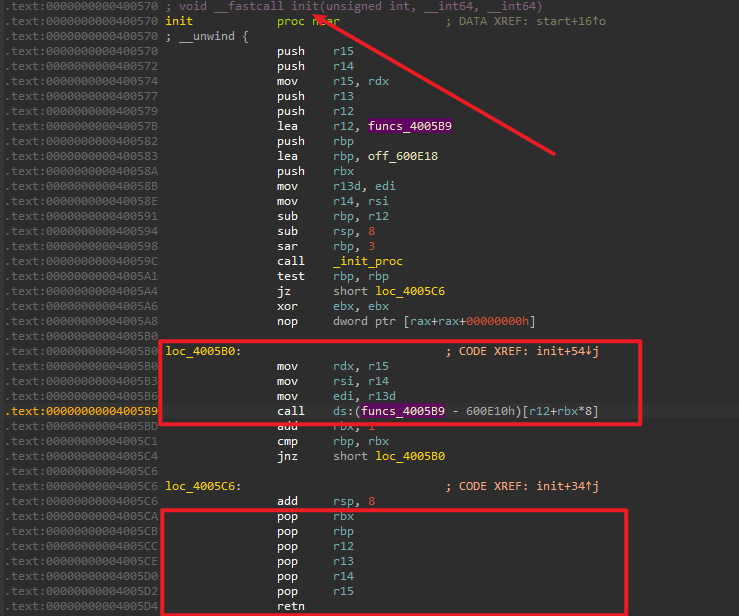Select the 'pop rbp' instruction

[x=315, y=531]
